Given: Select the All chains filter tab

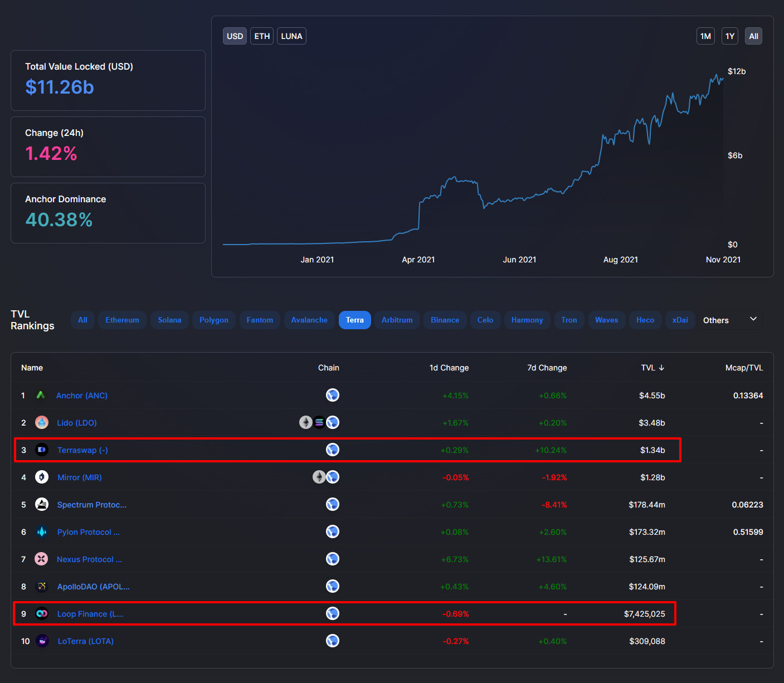Looking at the screenshot, I should pyautogui.click(x=82, y=320).
